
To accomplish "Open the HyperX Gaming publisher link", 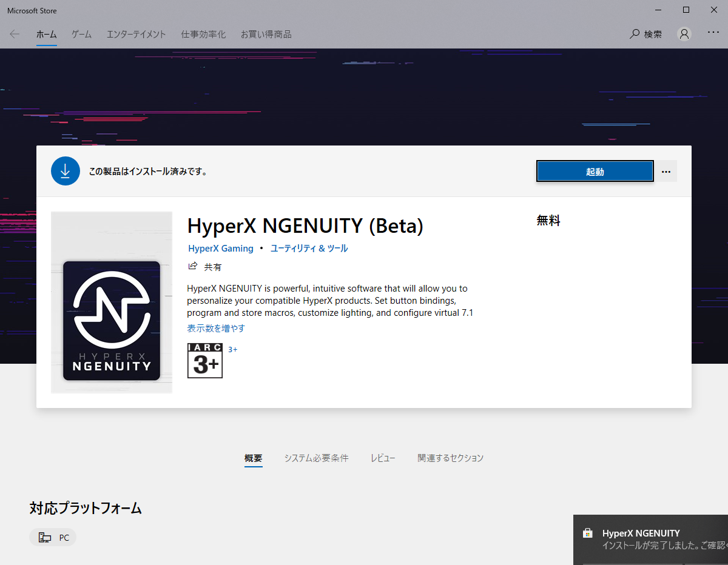I will tap(221, 249).
